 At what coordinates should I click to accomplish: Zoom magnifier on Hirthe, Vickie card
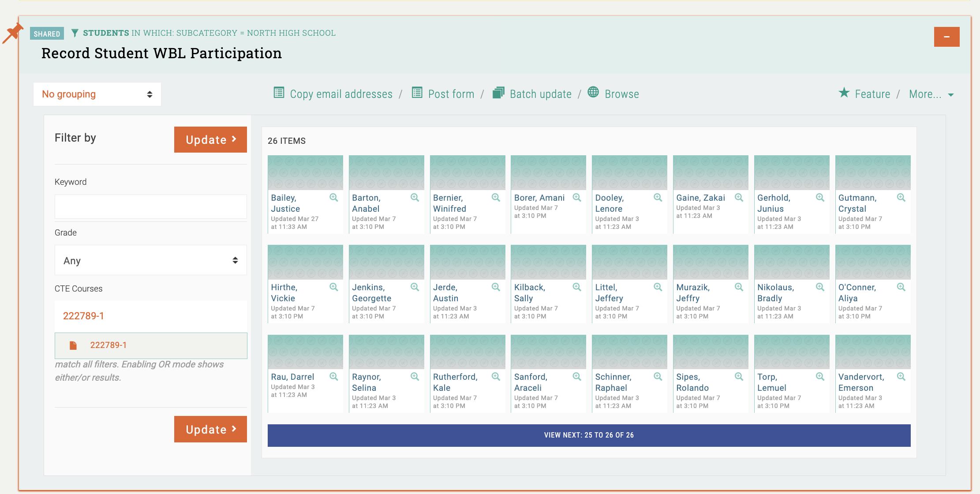[334, 287]
